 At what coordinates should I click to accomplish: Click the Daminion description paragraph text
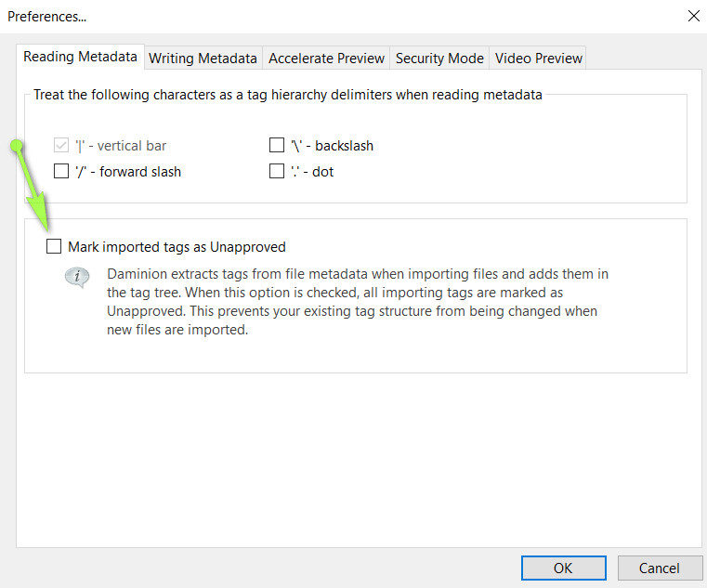pos(358,302)
